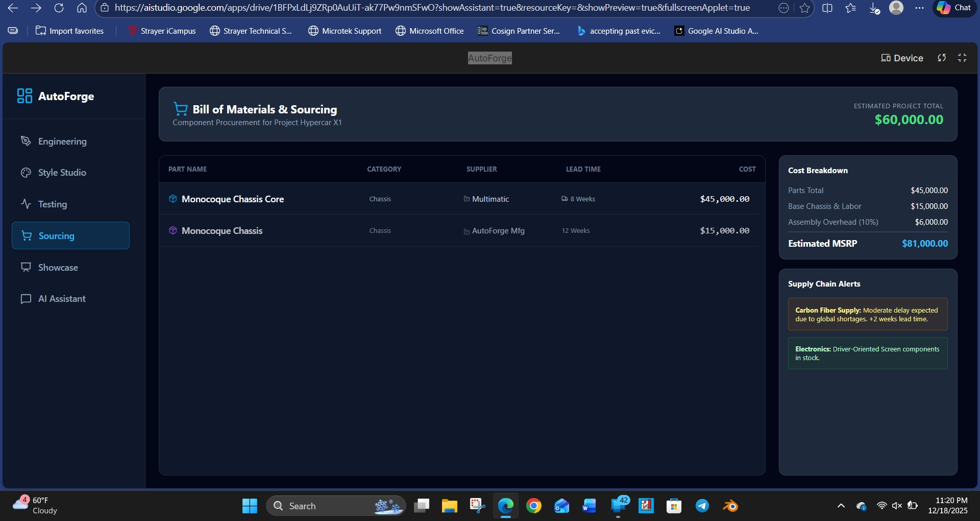The image size is (980, 521).
Task: Open the Copilot Chat button
Action: click(x=954, y=8)
